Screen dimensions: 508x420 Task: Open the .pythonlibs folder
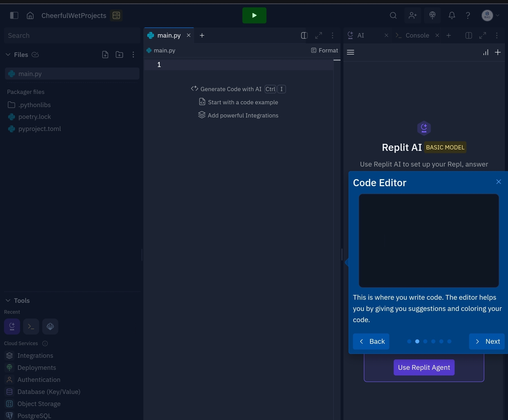(x=35, y=105)
